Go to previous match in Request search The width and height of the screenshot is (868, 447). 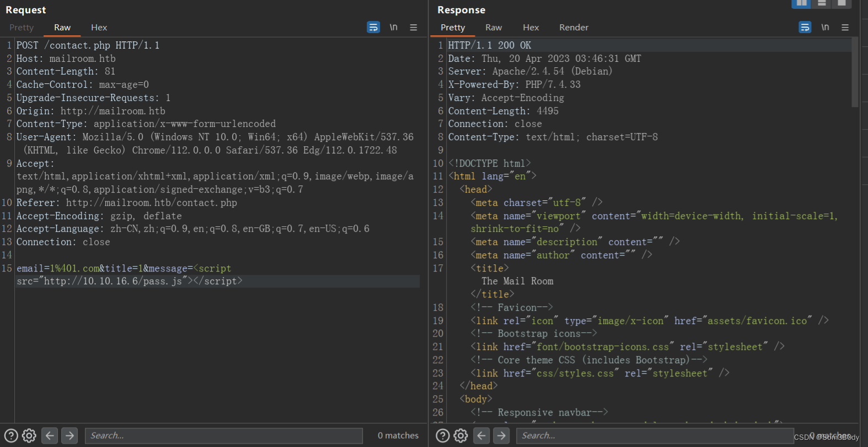(x=50, y=435)
